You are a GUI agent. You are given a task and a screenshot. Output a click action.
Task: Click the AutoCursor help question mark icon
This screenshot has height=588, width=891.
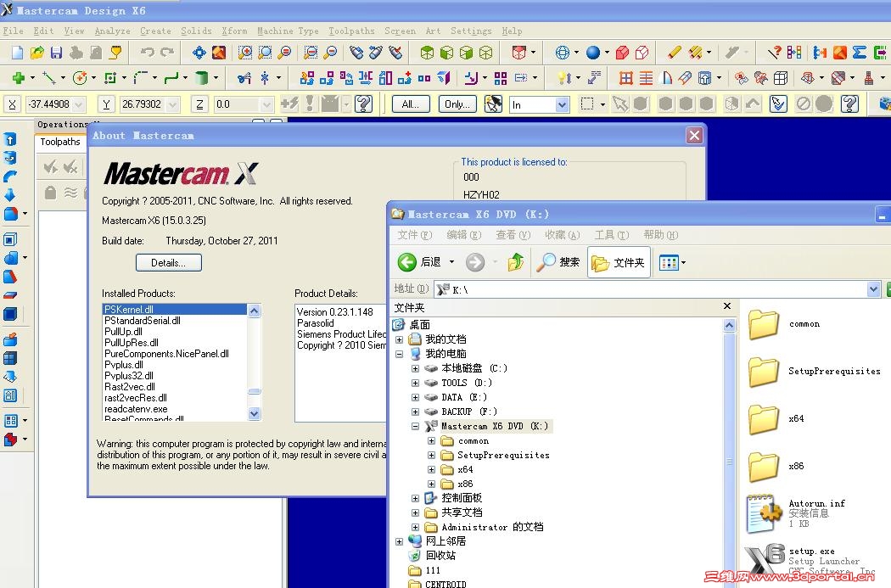[x=364, y=104]
